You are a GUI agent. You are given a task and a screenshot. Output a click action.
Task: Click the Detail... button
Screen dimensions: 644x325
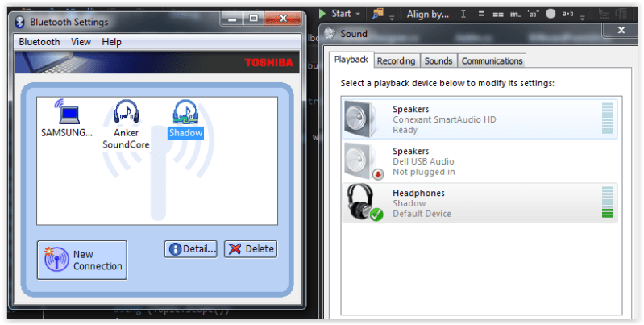pyautogui.click(x=191, y=249)
